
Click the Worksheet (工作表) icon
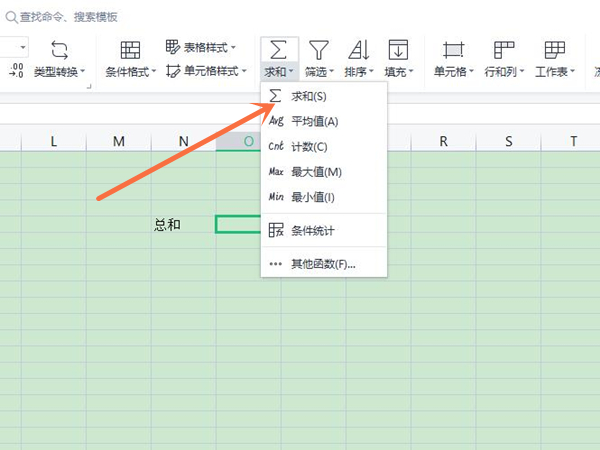pyautogui.click(x=554, y=50)
